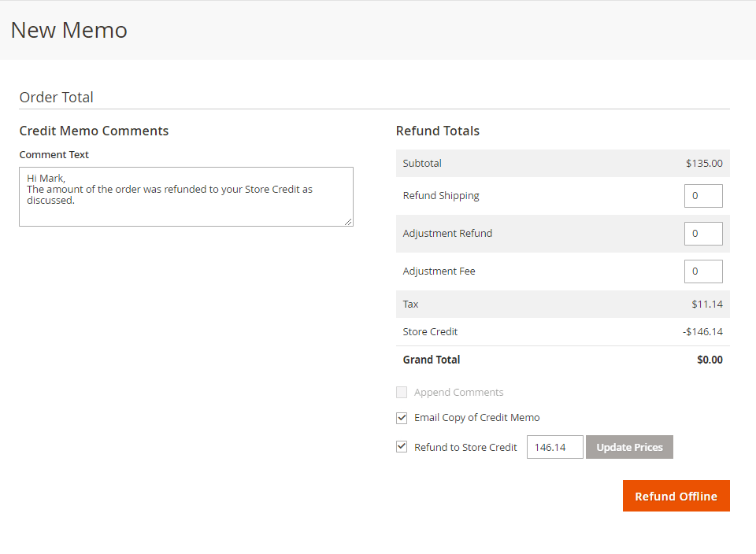Click the Adjustment Fee input field
Image resolution: width=756 pixels, height=554 pixels.
pos(702,271)
